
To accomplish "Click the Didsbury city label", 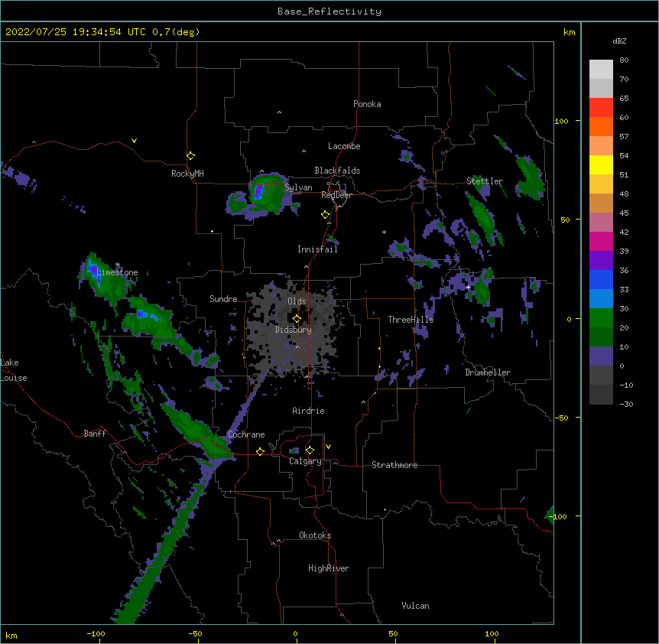I will pyautogui.click(x=294, y=330).
